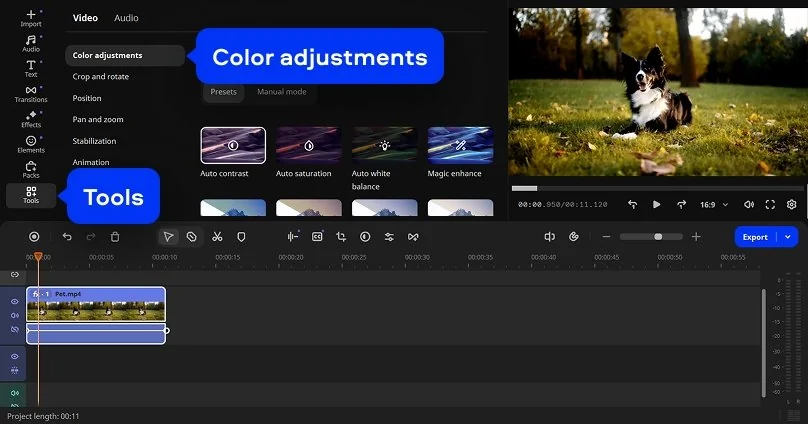The image size is (808, 424).
Task: Play the preview video
Action: click(x=656, y=205)
